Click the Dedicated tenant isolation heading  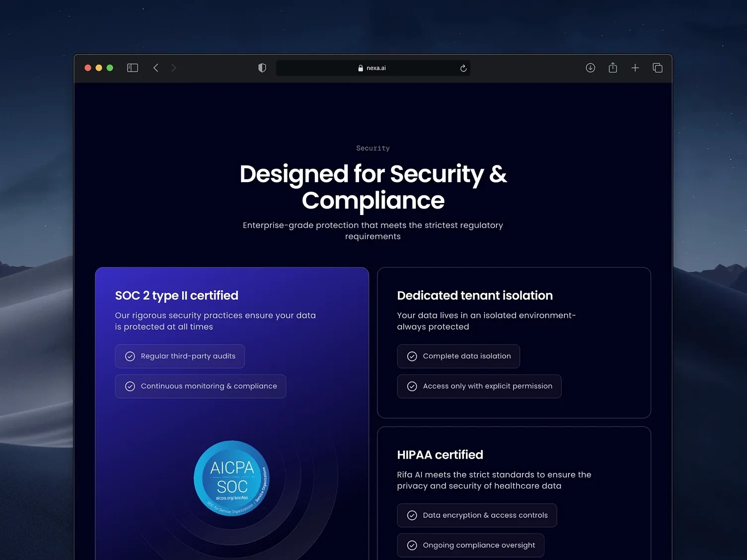(x=475, y=295)
